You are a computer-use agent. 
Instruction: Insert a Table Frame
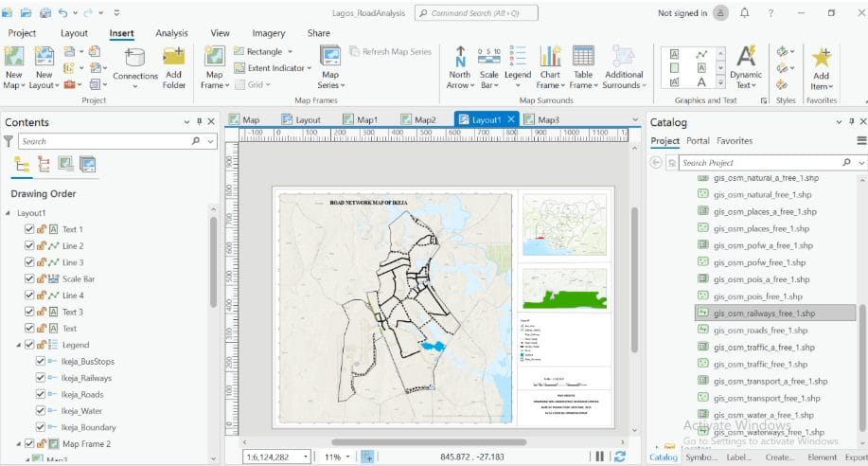pyautogui.click(x=583, y=65)
